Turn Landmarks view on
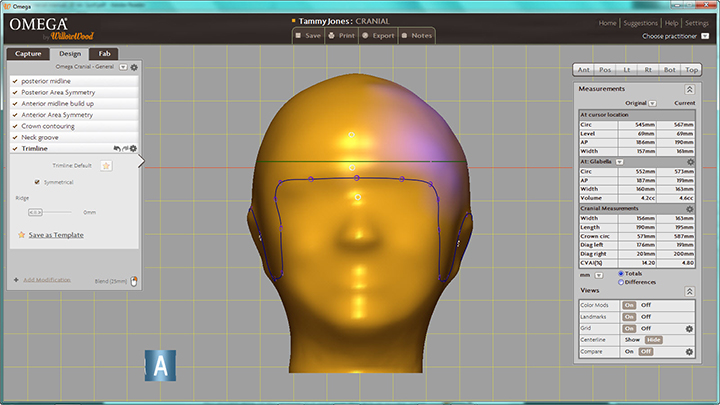The image size is (720, 405). point(629,316)
